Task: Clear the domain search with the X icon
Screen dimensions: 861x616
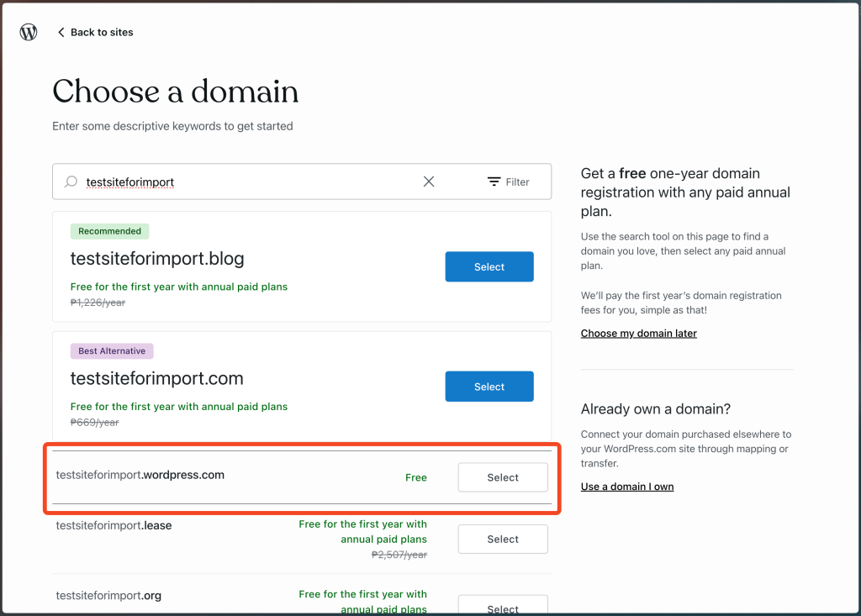Action: [x=429, y=182]
